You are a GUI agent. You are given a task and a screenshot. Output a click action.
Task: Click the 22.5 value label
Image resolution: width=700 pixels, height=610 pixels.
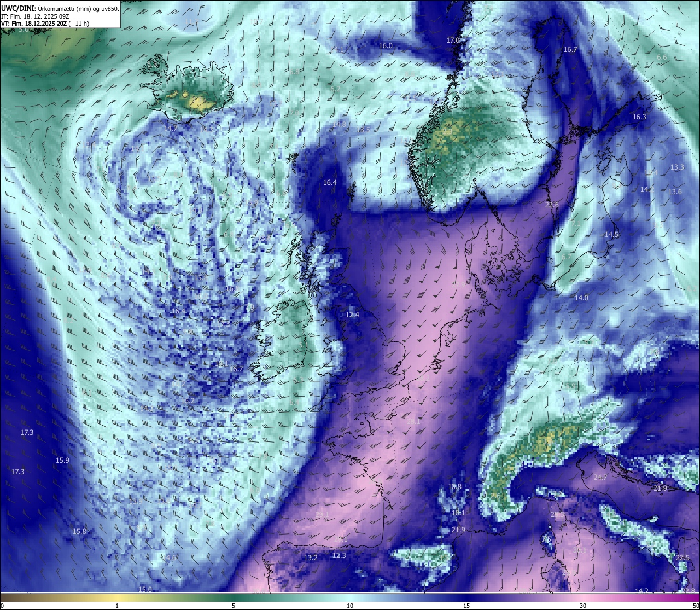[682, 557]
